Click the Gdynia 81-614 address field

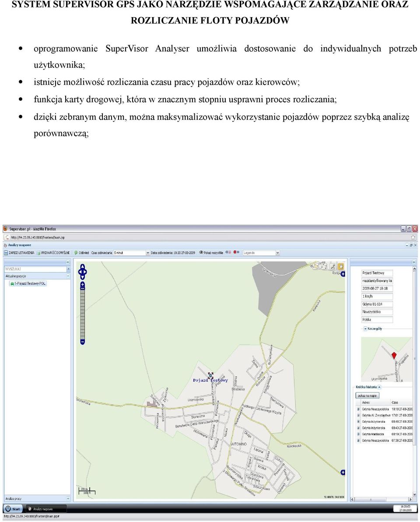point(377,304)
